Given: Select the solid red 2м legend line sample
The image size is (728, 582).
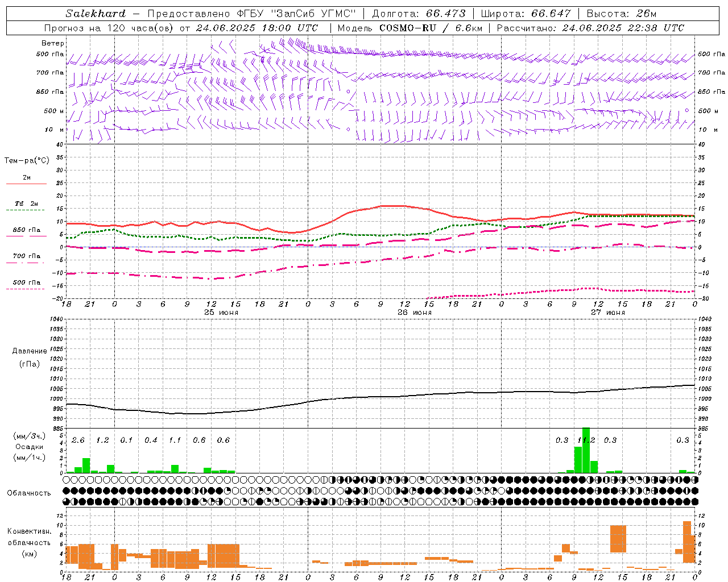Looking at the screenshot, I should pyautogui.click(x=26, y=184).
